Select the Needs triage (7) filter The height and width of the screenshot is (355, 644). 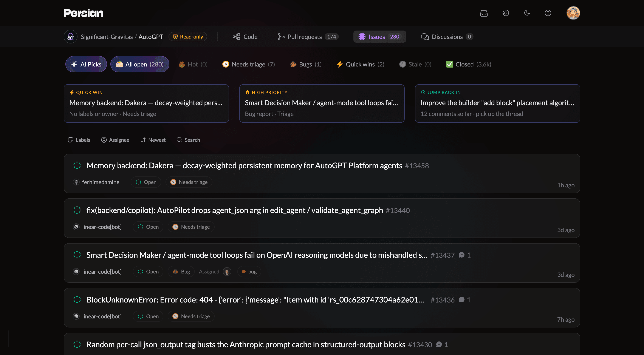[x=249, y=64]
